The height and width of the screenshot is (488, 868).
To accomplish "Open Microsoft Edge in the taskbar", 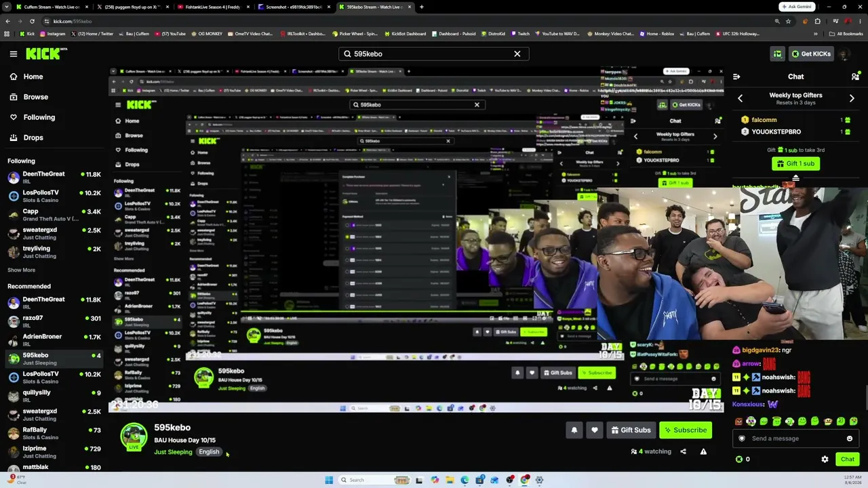I will [465, 480].
